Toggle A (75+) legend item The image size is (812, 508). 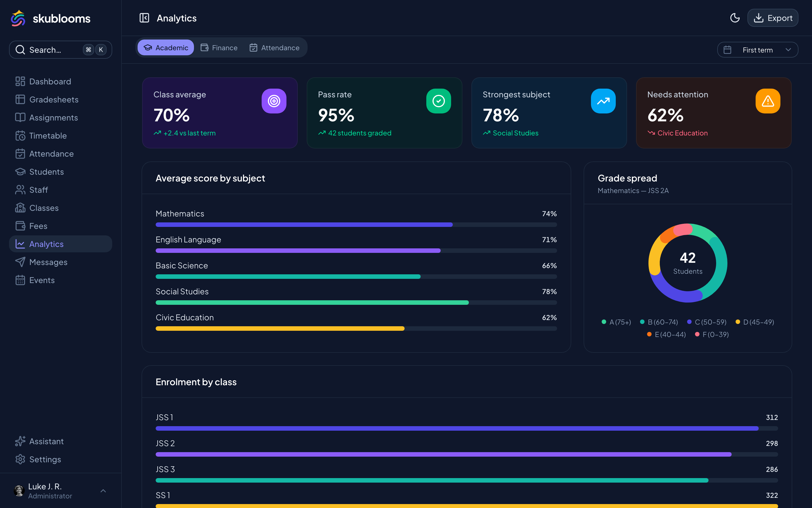[x=616, y=322]
